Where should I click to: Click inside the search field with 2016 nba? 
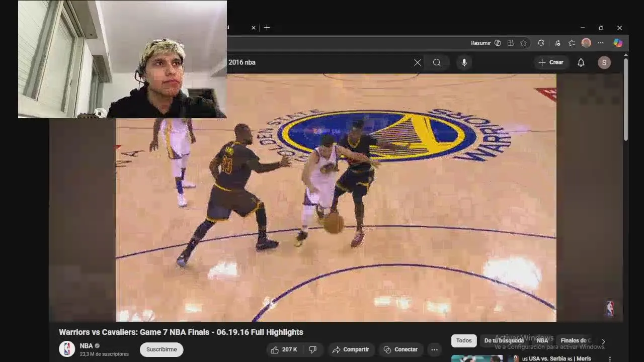point(319,62)
